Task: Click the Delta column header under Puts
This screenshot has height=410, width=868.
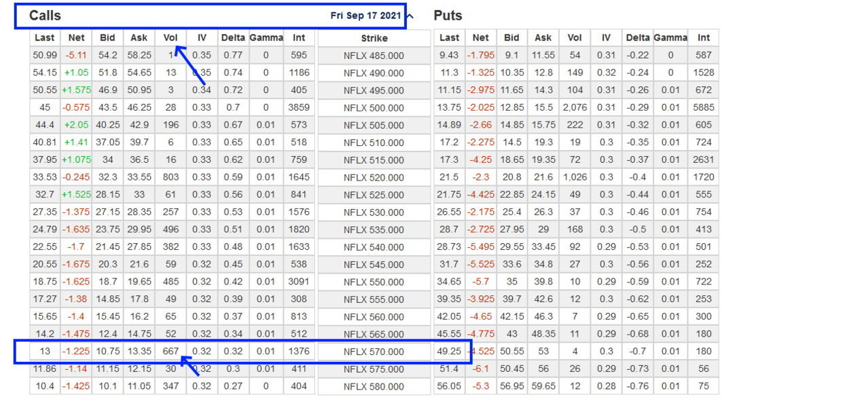Action: tap(638, 38)
